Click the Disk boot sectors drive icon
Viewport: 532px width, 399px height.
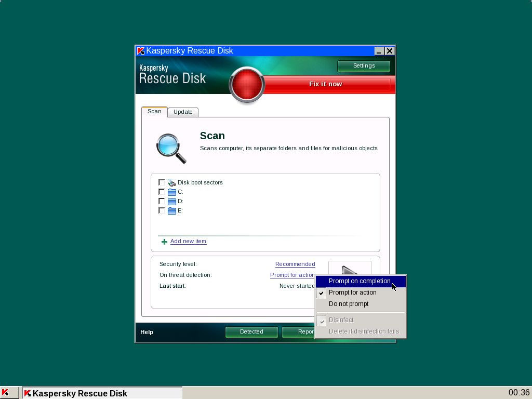[x=171, y=182]
